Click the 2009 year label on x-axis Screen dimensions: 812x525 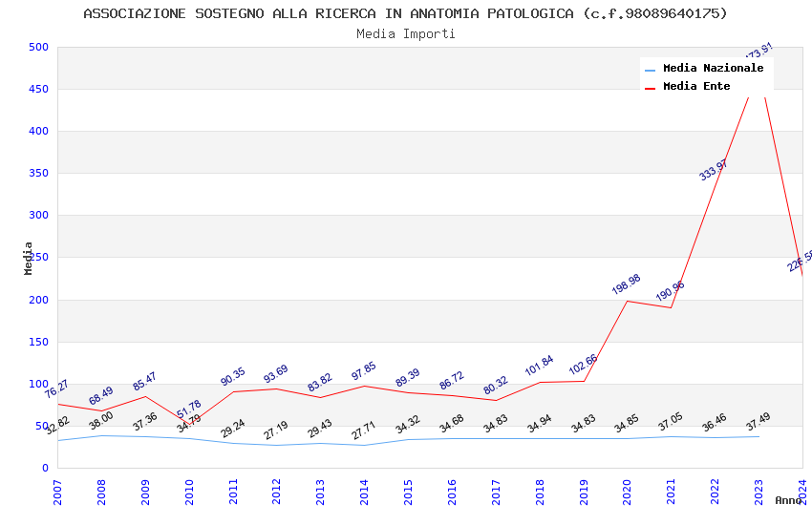(145, 492)
